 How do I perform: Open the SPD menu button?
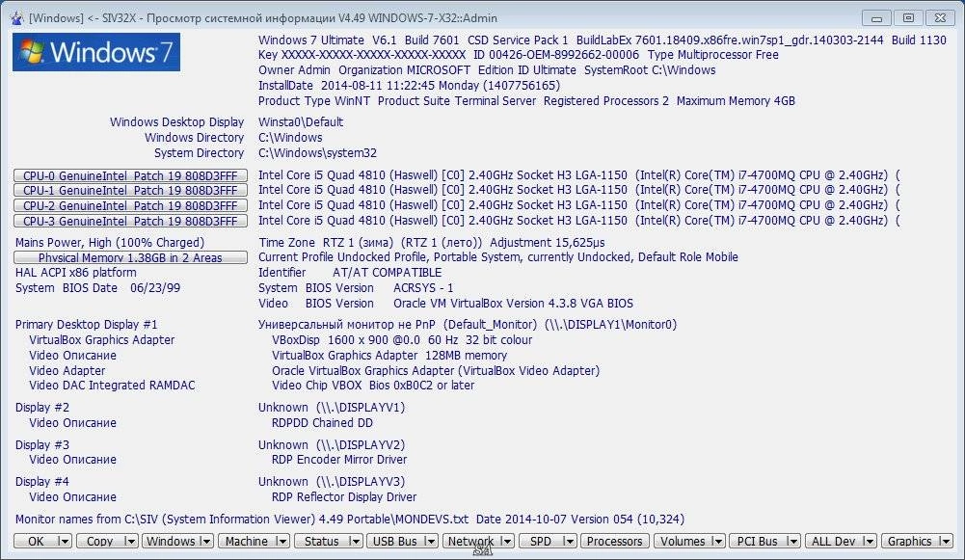coord(541,541)
